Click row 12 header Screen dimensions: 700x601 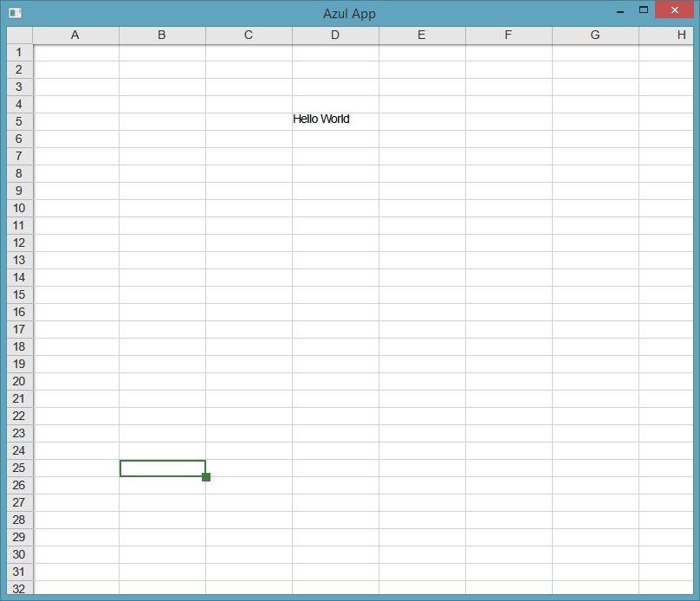coord(19,242)
